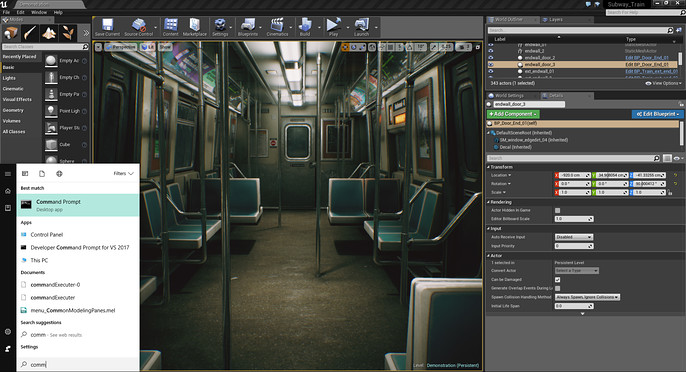Click the Web filter globe icon
Screen dimensions: 686x372
point(59,174)
